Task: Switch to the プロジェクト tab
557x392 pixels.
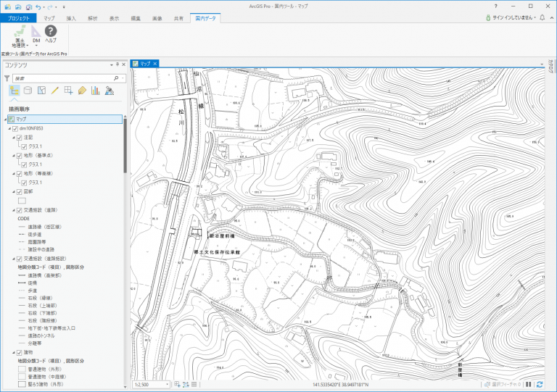Action: 18,17
